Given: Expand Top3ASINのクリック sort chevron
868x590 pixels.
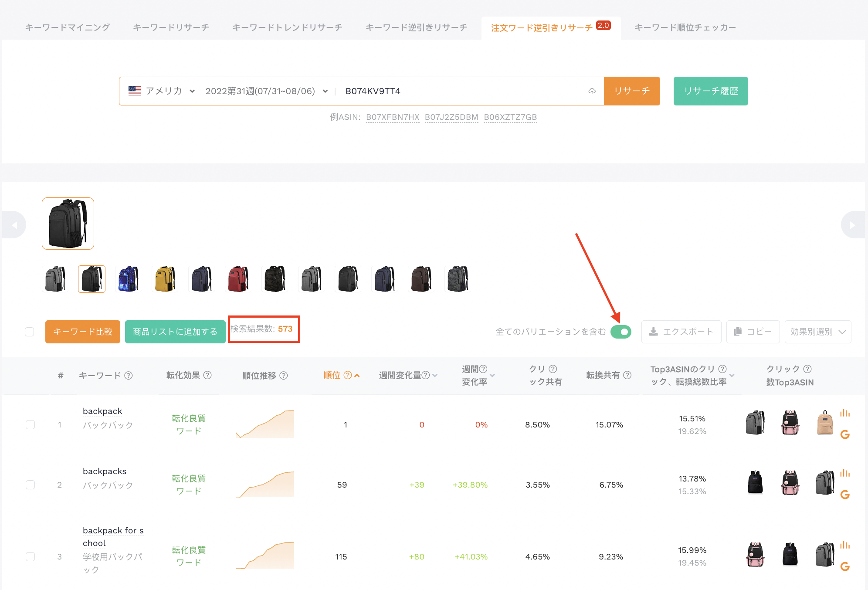Looking at the screenshot, I should [732, 375].
